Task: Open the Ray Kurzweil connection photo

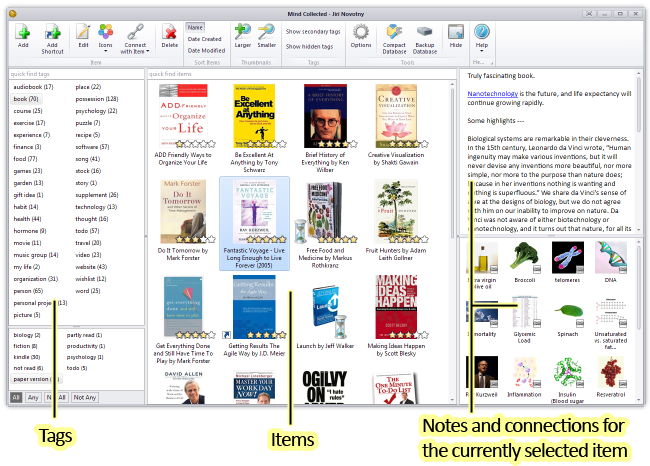Action: (483, 372)
